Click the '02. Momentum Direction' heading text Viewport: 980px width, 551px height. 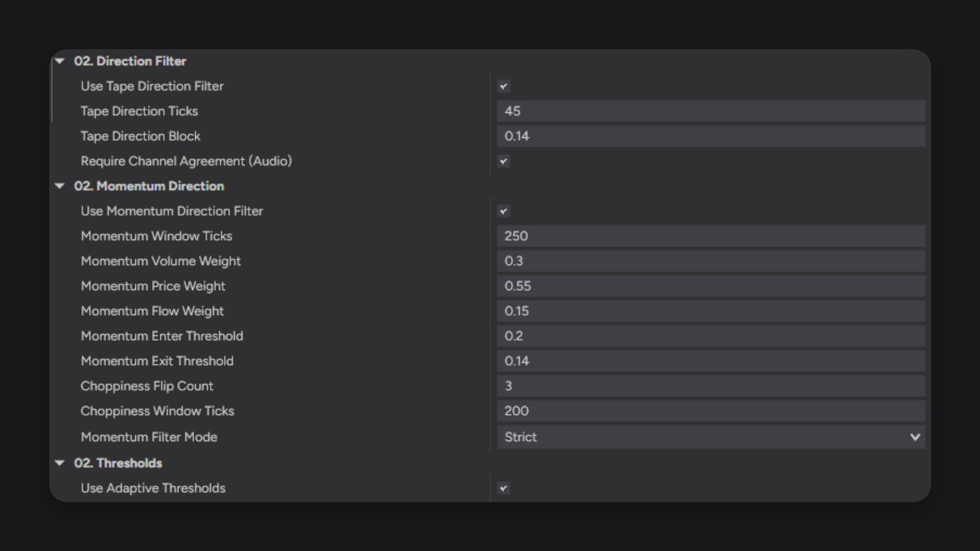click(149, 186)
